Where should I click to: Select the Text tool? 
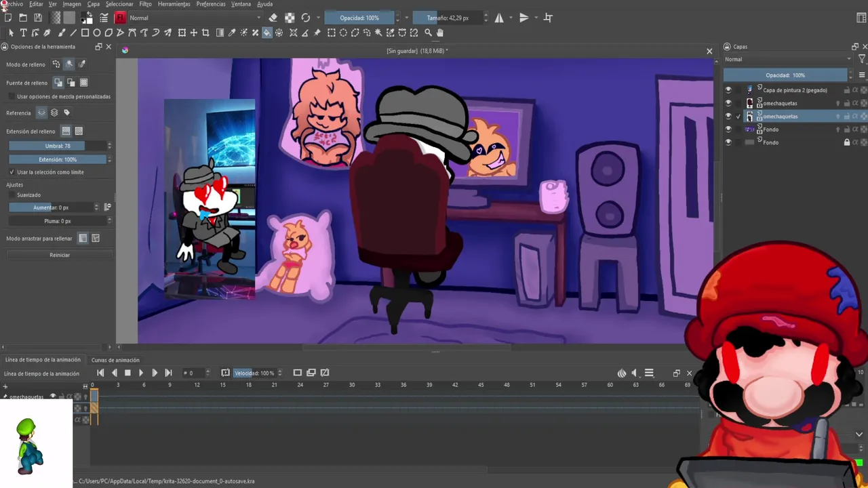pos(23,33)
